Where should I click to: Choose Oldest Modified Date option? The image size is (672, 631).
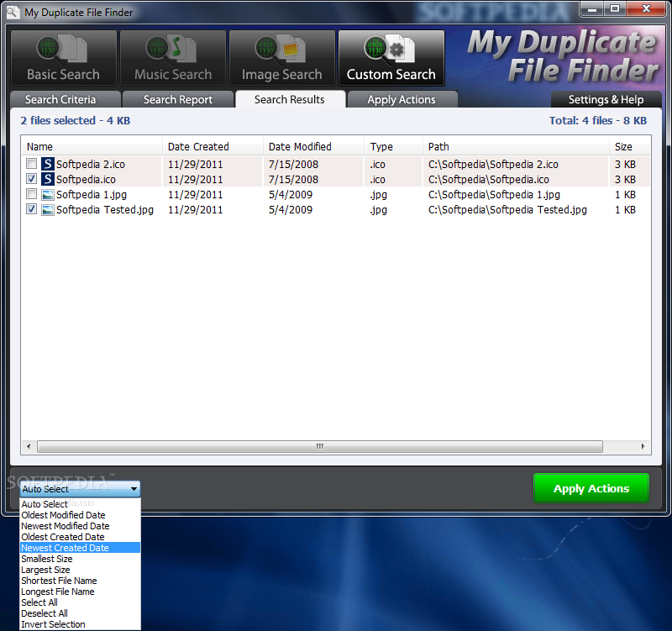click(80, 515)
